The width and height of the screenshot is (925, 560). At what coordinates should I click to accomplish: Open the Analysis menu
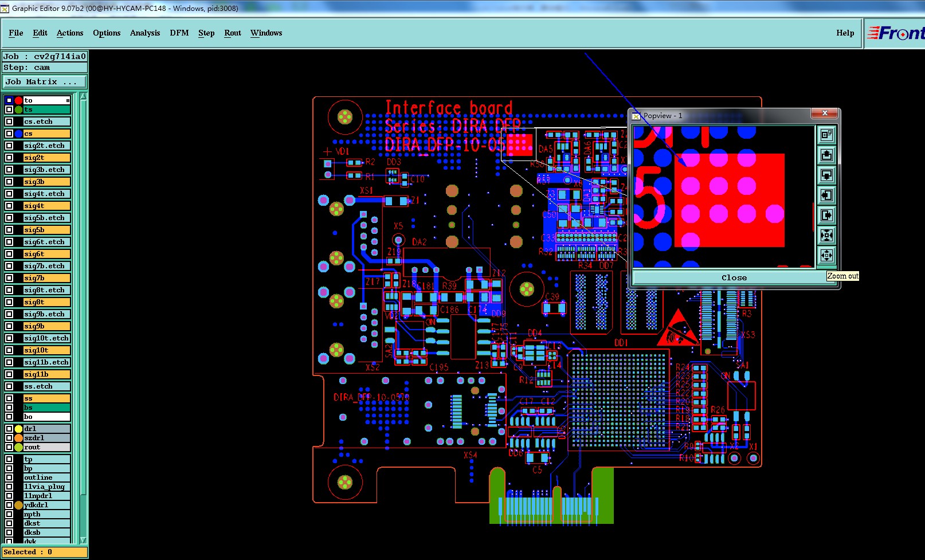(x=145, y=33)
